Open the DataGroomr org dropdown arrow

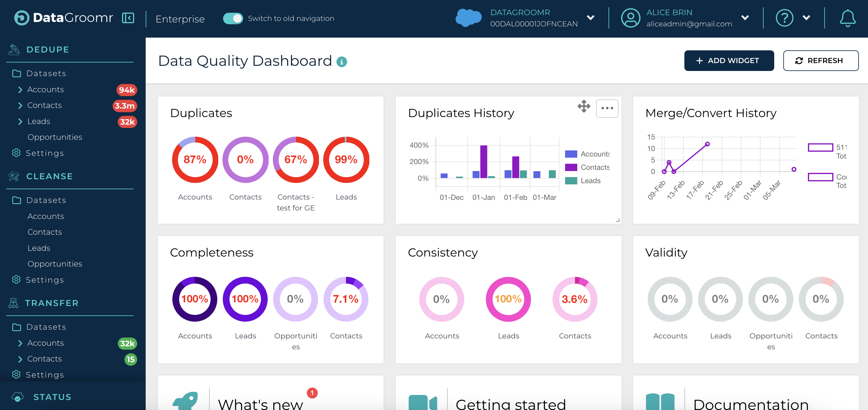point(590,18)
